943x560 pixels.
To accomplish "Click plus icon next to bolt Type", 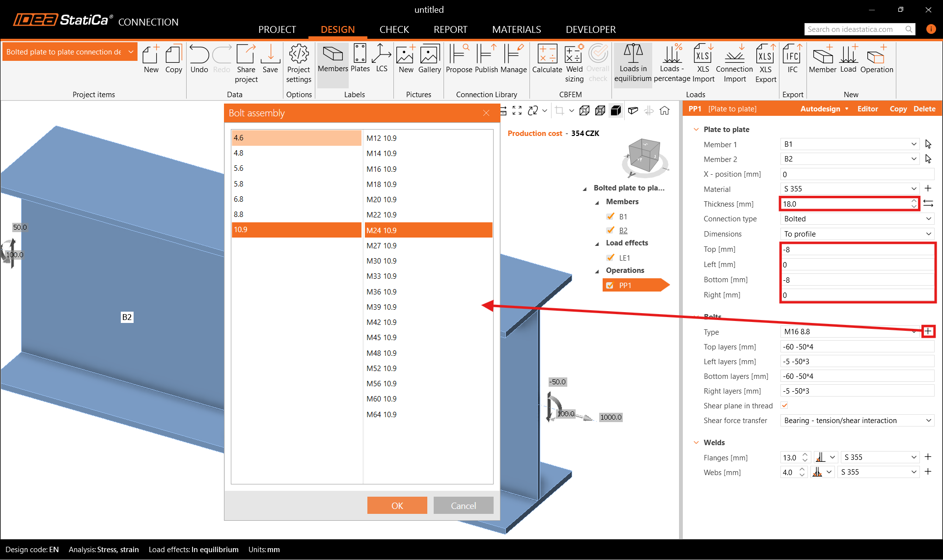I will click(928, 331).
